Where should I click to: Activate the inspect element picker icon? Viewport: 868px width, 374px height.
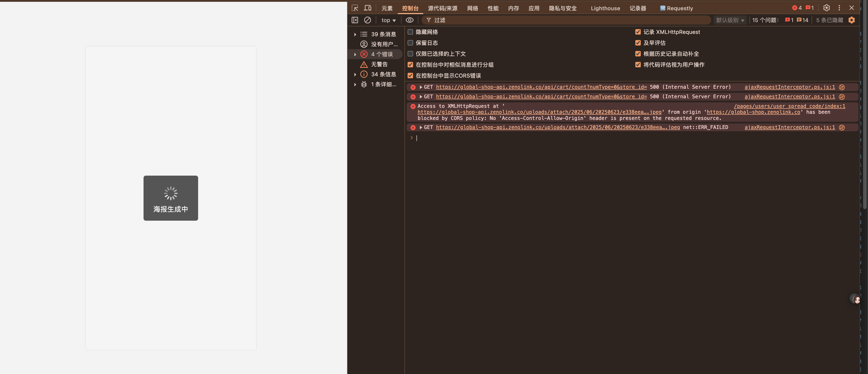[355, 8]
